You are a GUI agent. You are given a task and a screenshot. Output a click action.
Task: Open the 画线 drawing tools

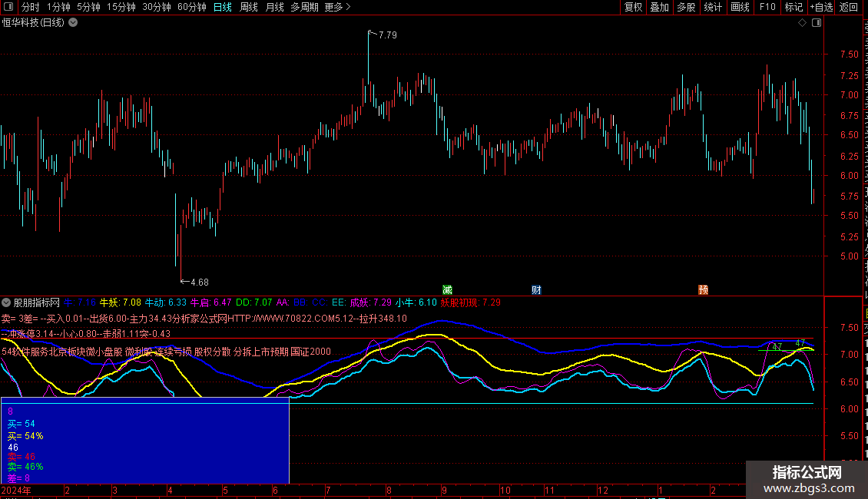coord(740,7)
